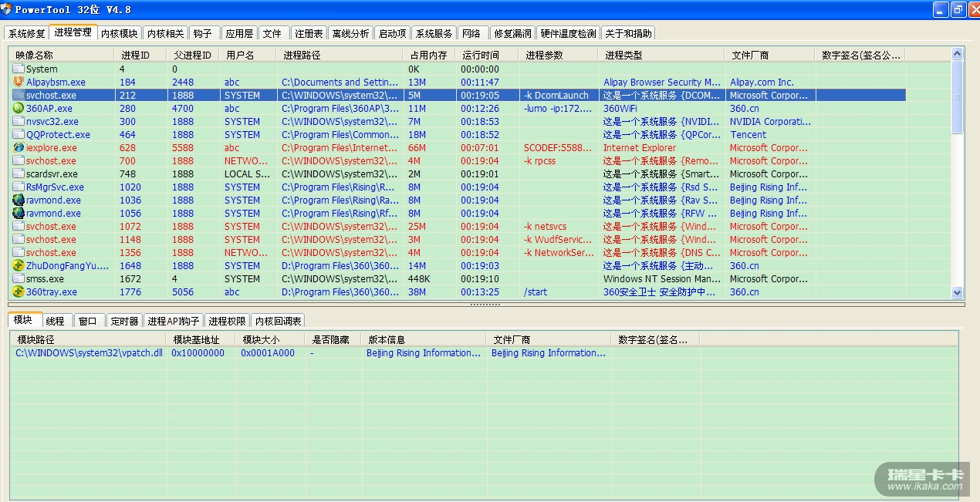Click the first ravmond.exe globe icon
Image resolution: width=980 pixels, height=502 pixels.
(19, 200)
